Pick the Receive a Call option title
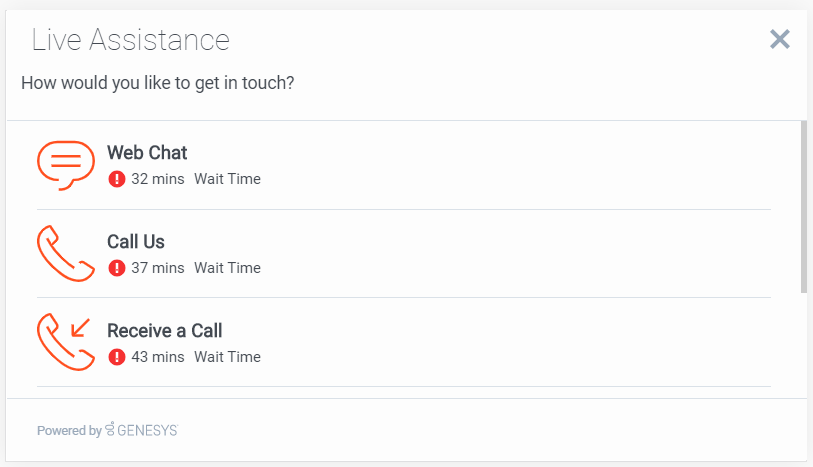The image size is (813, 467). (164, 331)
